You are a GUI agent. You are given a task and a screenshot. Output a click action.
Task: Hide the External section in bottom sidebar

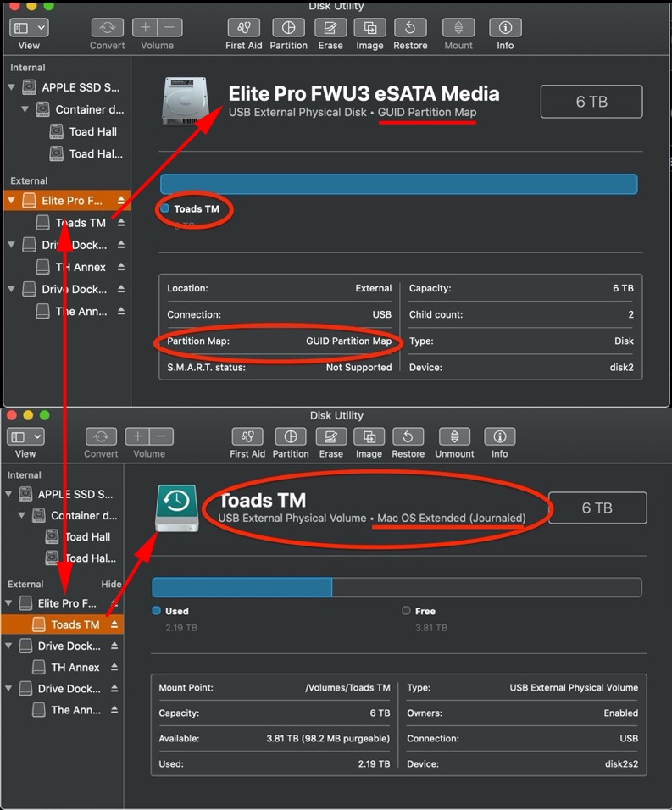click(111, 585)
